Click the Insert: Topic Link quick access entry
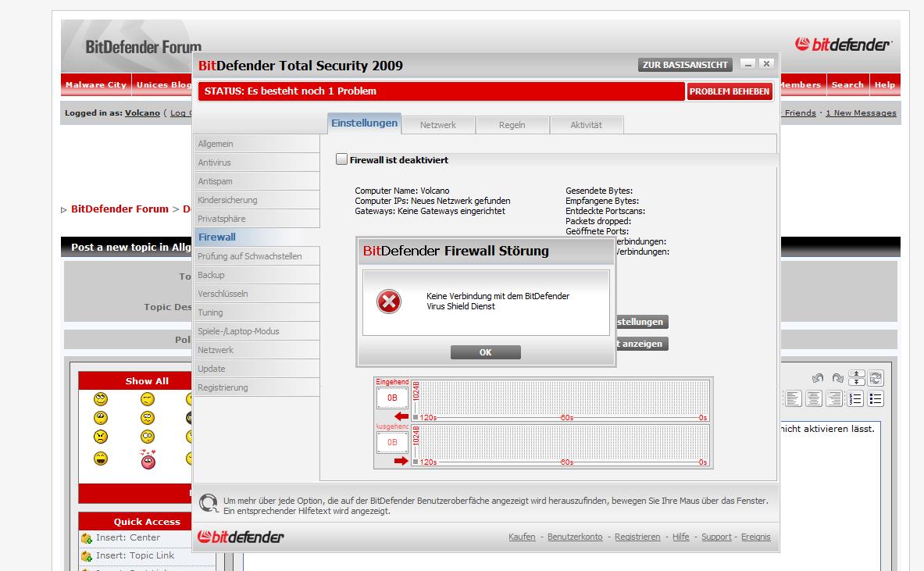 pyautogui.click(x=135, y=555)
